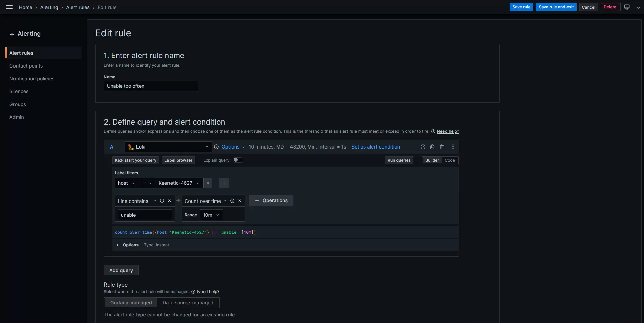
Task: Click the Add query button
Action: [x=121, y=270]
